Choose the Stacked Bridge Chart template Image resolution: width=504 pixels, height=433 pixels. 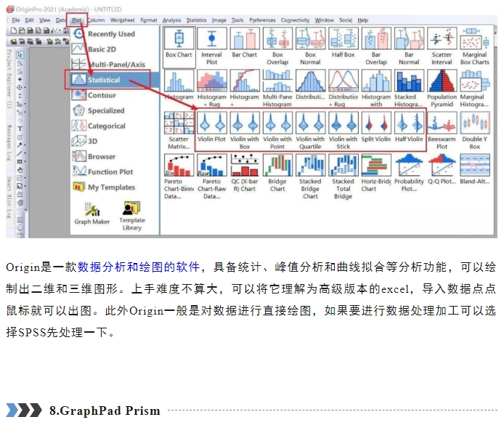[310, 177]
